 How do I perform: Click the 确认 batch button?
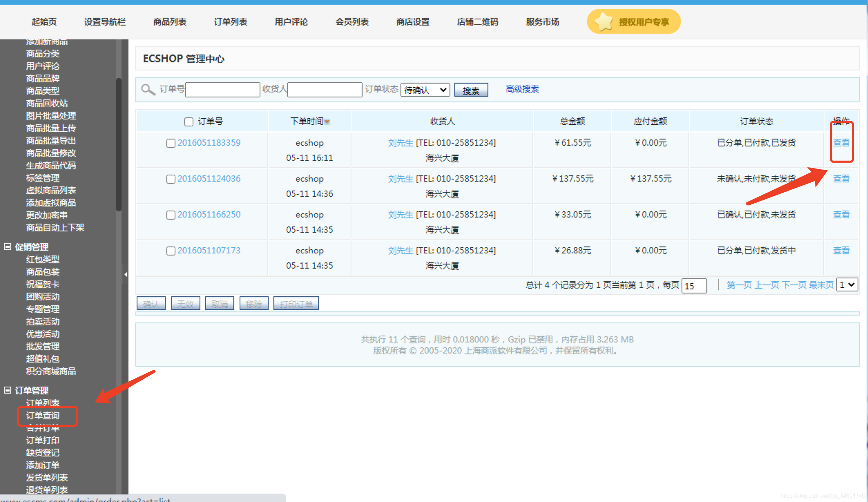click(x=151, y=303)
